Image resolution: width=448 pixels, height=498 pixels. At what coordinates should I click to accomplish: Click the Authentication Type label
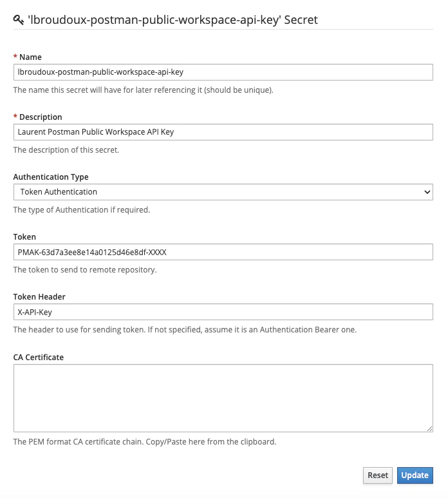(x=51, y=177)
